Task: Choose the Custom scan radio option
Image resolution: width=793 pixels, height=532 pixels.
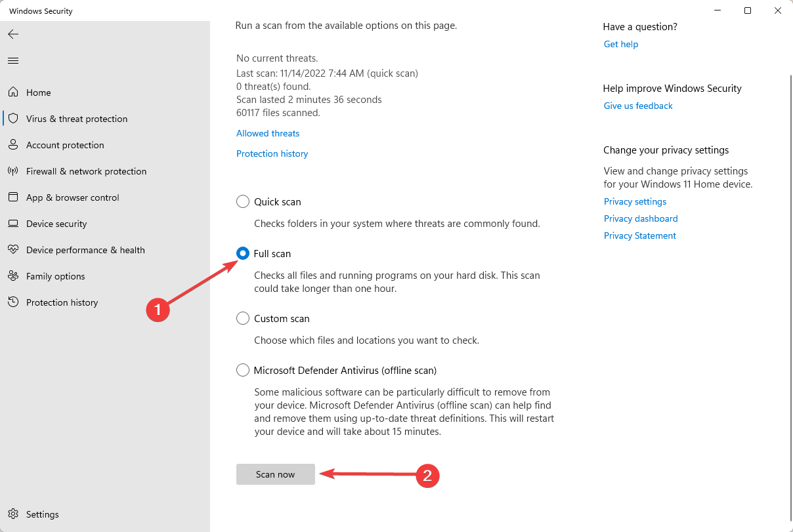Action: (x=243, y=318)
